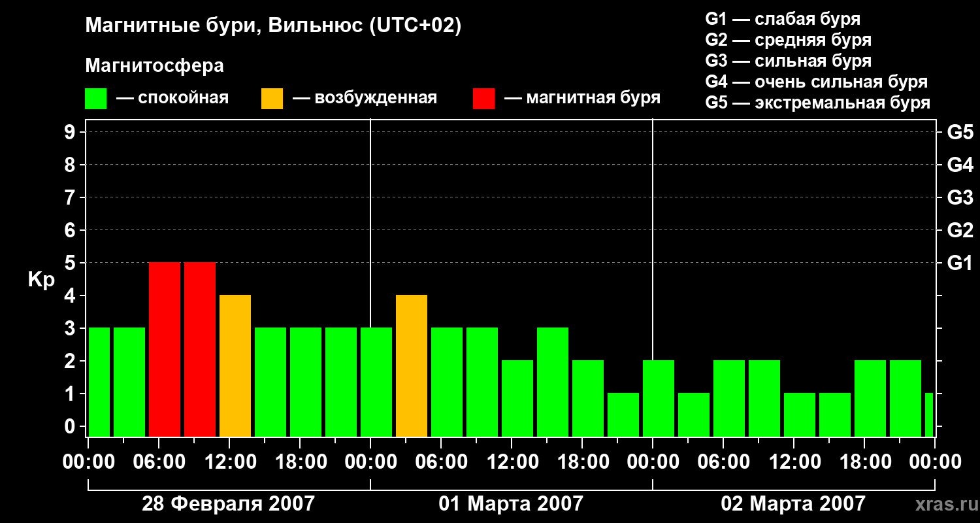This screenshot has width=980, height=523.
Task: Click the leftmost '00:00' time label
Action: click(x=88, y=462)
